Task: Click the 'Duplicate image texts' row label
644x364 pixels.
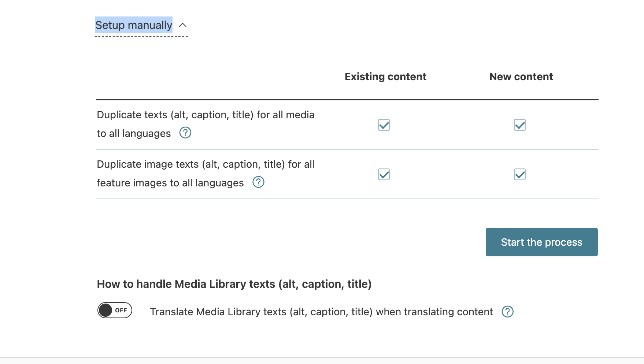Action: [x=206, y=164]
